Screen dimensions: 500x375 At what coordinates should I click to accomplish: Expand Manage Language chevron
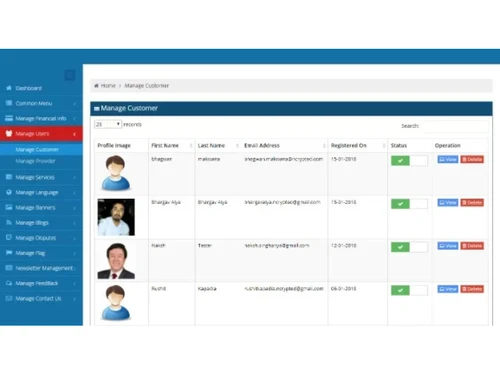[x=74, y=193]
